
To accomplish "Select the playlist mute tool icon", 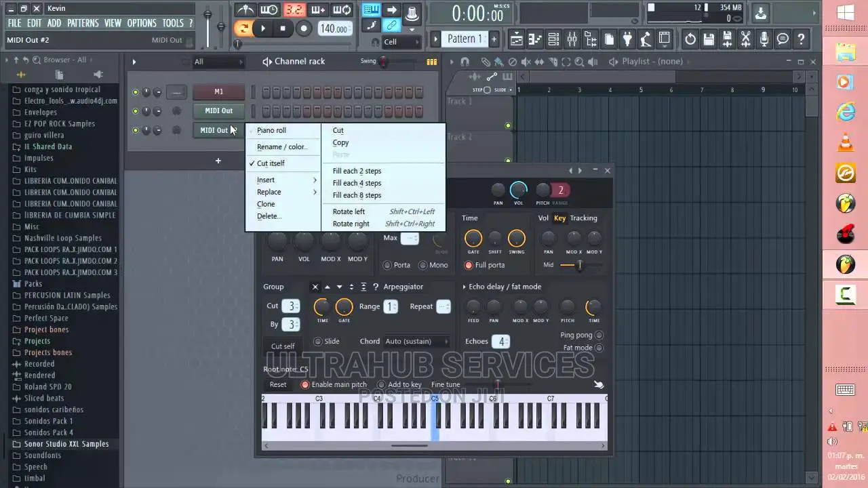I will [526, 62].
